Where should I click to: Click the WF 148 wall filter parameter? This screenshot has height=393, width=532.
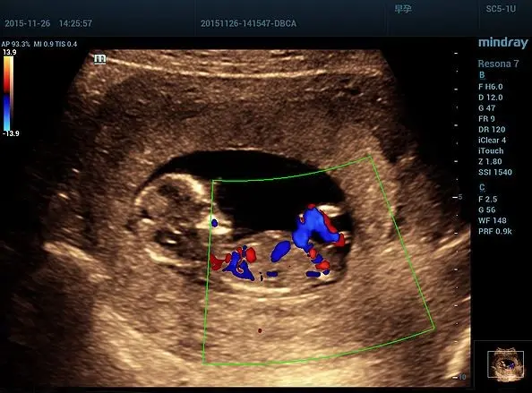pos(493,220)
